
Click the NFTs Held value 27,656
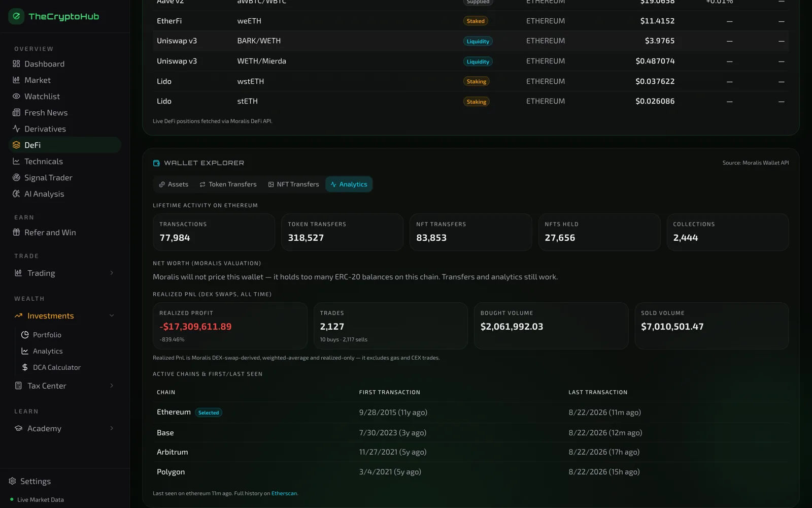pyautogui.click(x=560, y=238)
